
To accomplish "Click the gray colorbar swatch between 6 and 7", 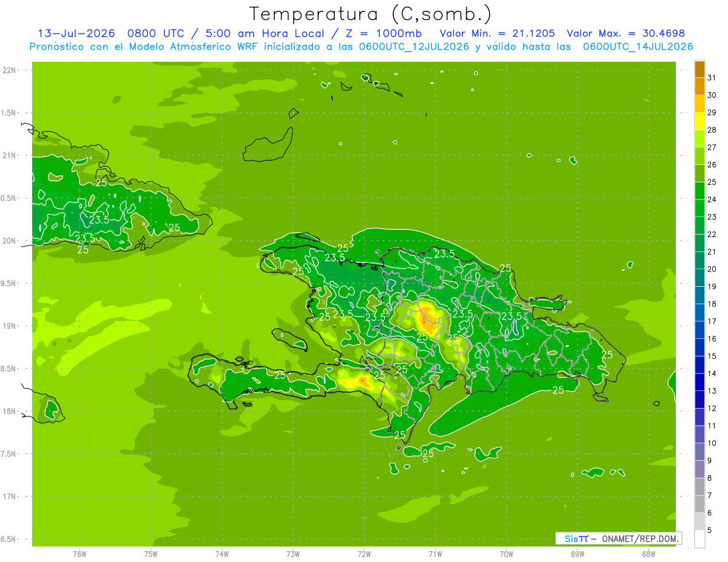I will (x=699, y=504).
